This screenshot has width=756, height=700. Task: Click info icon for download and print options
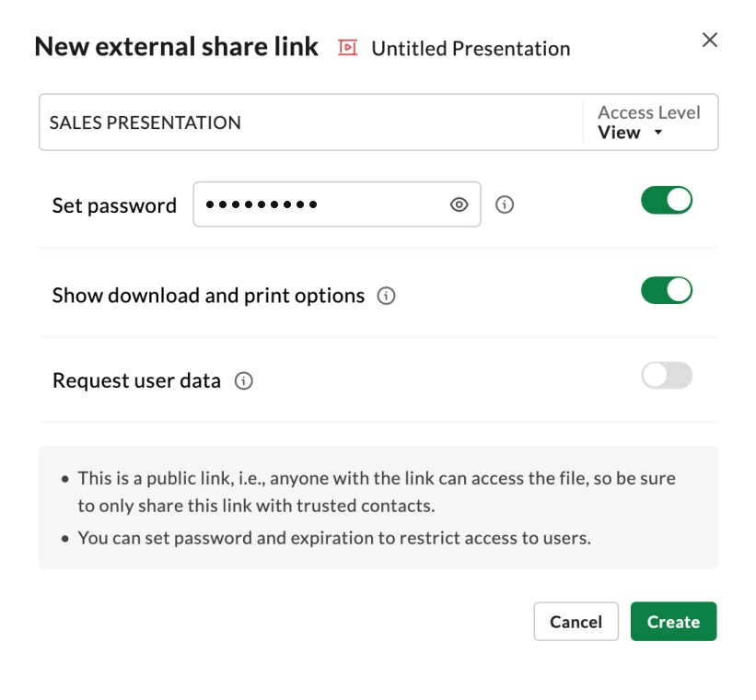[387, 296]
